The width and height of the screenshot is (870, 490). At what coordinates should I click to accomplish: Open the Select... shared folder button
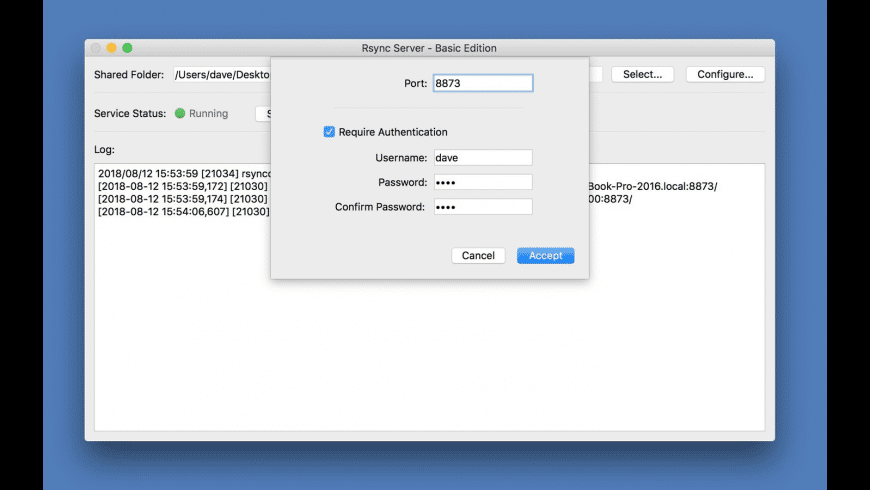click(x=643, y=74)
